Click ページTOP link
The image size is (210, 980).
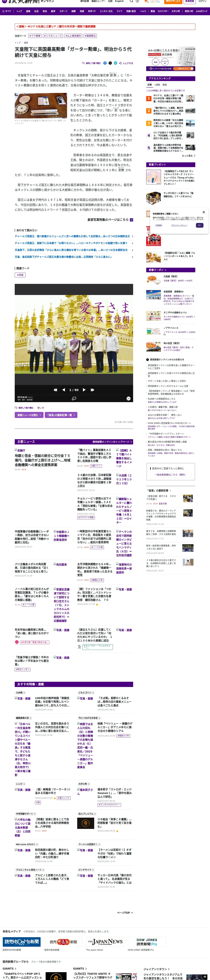click(125, 913)
